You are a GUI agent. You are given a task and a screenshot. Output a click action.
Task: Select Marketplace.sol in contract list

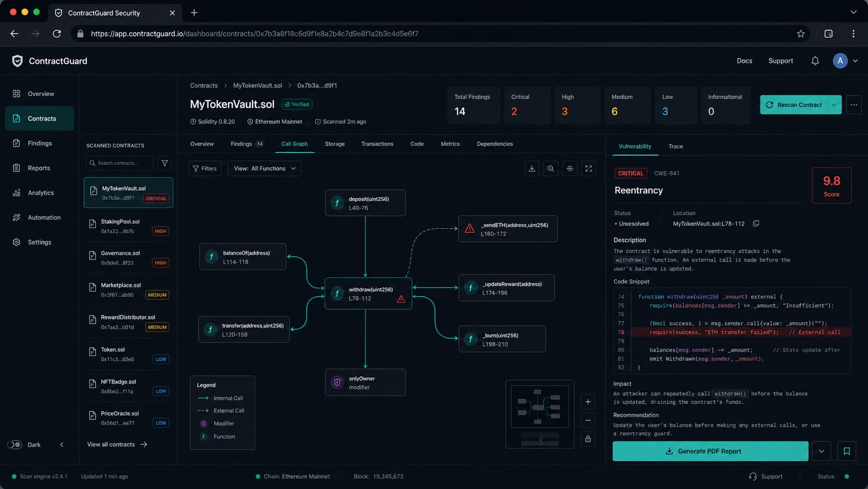tap(128, 290)
